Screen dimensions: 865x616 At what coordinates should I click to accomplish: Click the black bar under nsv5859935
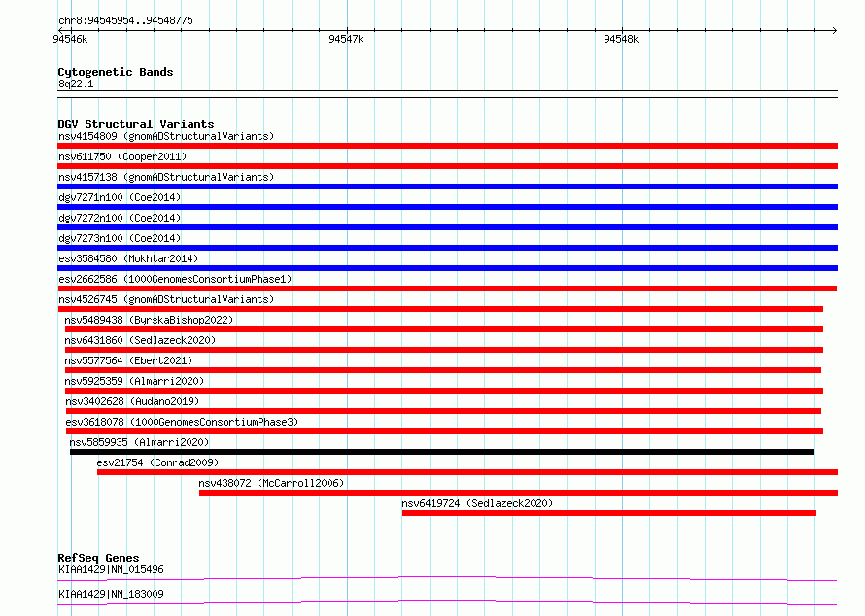tap(442, 452)
